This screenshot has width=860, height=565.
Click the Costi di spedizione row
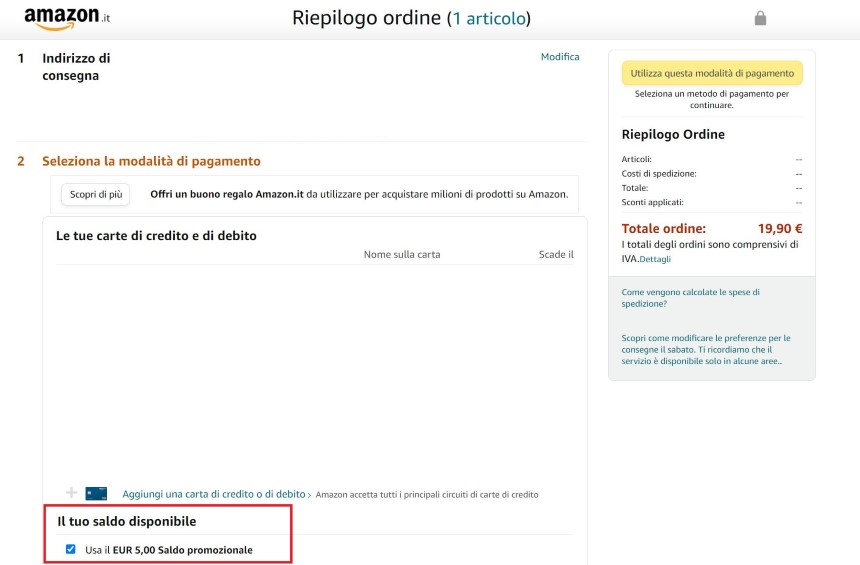[x=712, y=173]
